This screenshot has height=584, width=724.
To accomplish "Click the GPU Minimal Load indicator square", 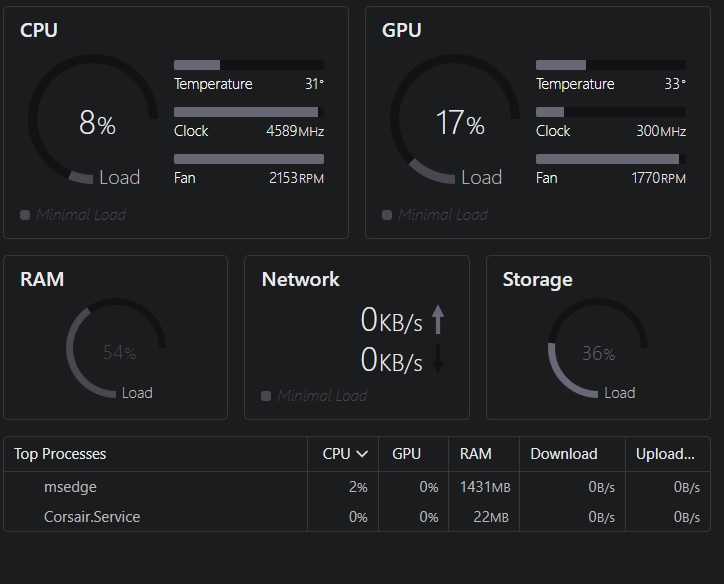I will [387, 215].
